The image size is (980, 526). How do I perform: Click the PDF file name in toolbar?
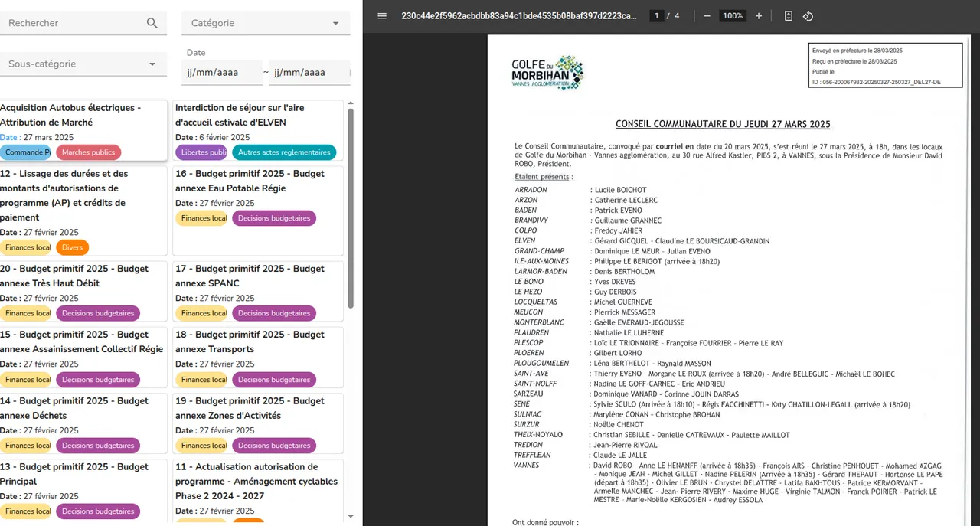(518, 15)
